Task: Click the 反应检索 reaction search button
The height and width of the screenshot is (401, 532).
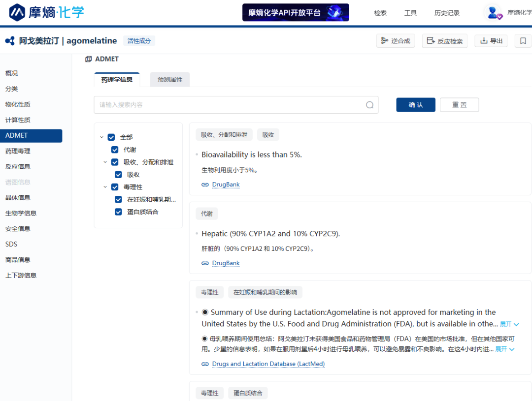Action: [x=444, y=41]
